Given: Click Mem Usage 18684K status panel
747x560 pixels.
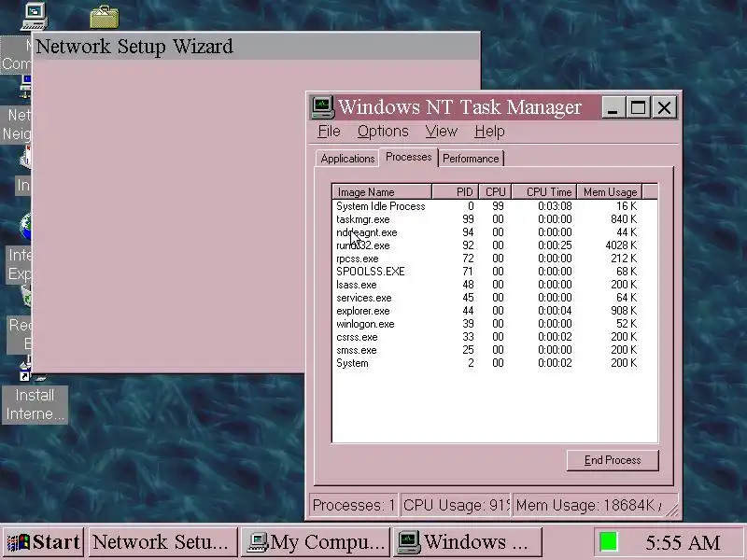Looking at the screenshot, I should [595, 505].
